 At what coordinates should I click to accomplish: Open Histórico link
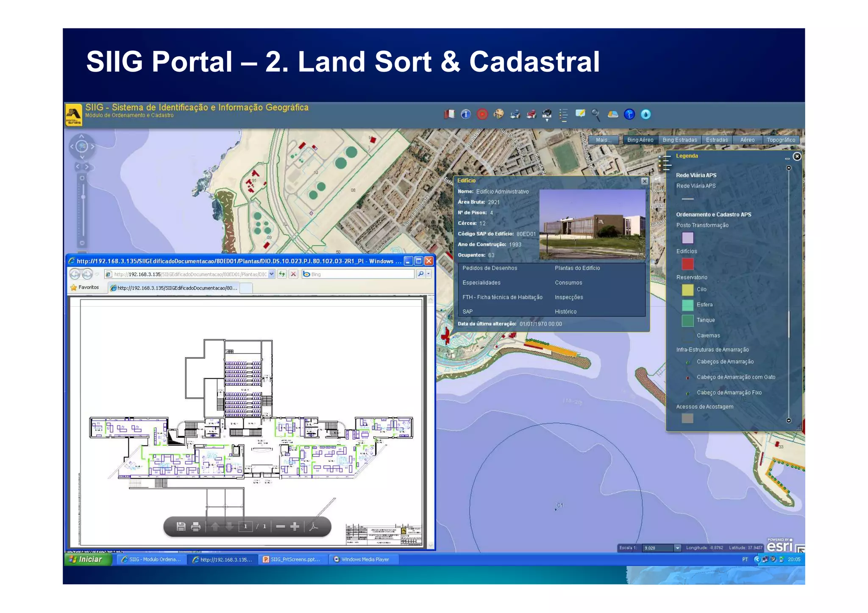(x=565, y=311)
